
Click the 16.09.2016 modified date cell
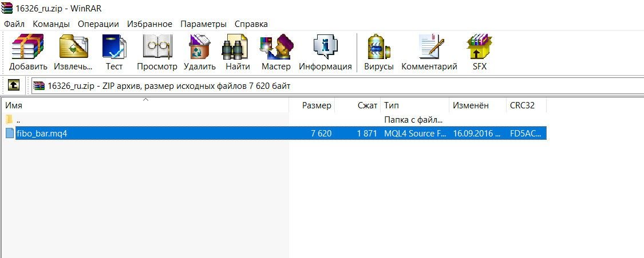click(478, 134)
